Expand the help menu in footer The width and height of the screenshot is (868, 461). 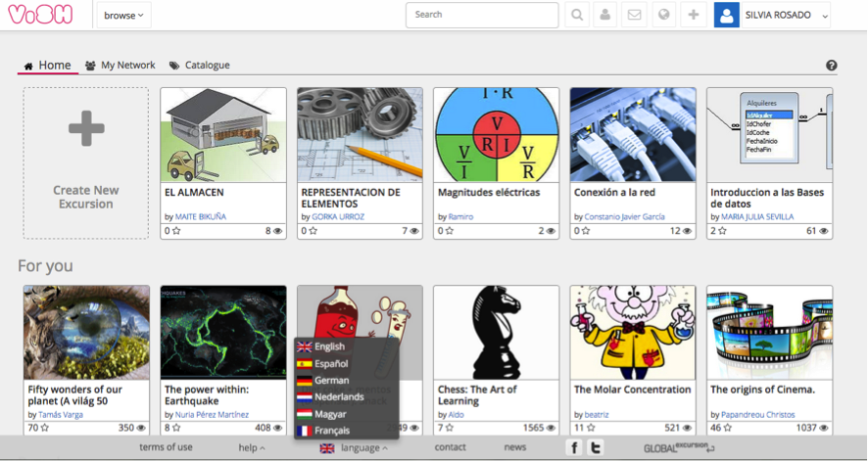(252, 447)
